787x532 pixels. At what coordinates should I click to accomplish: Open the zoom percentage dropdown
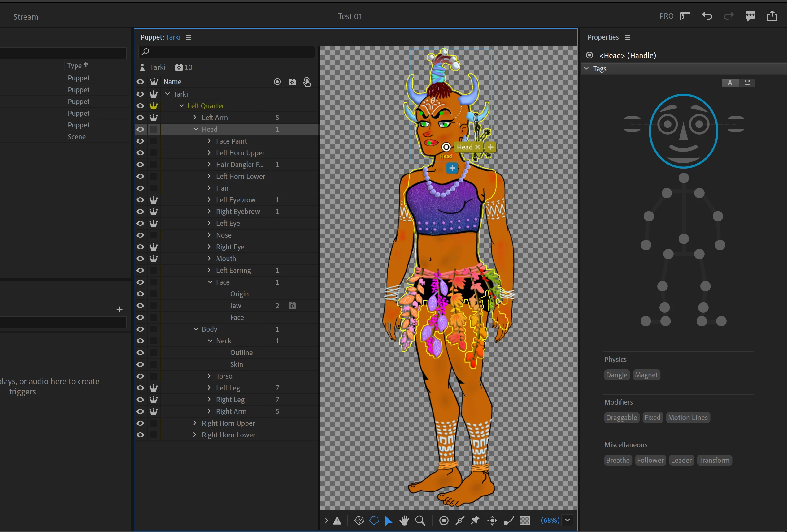[x=567, y=520]
